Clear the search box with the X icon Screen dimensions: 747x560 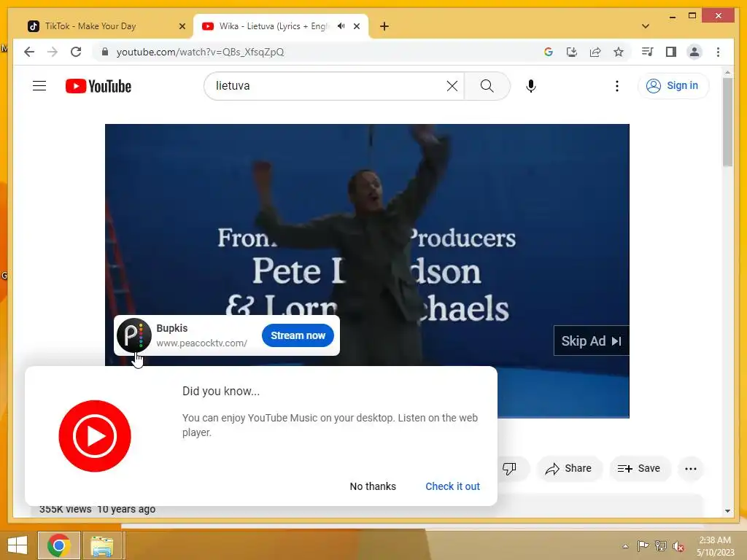click(x=452, y=86)
